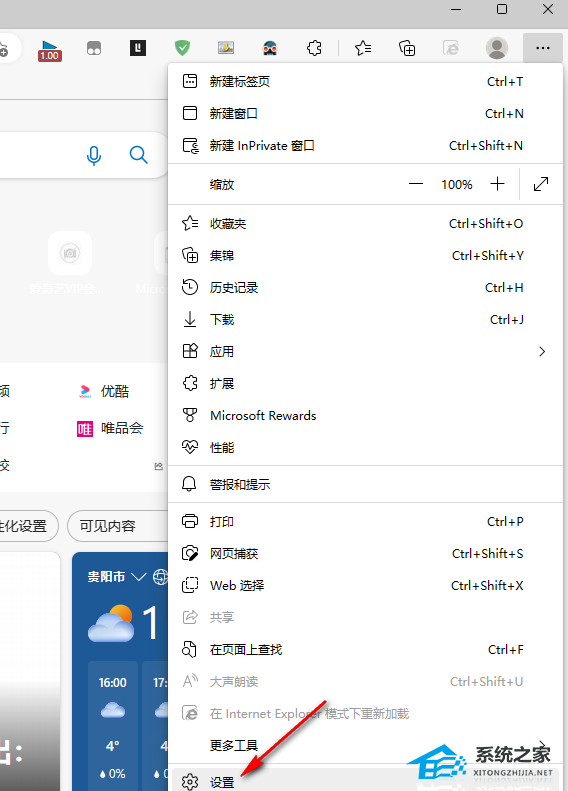
Task: Expand the 更多工具 submenu
Action: 365,745
